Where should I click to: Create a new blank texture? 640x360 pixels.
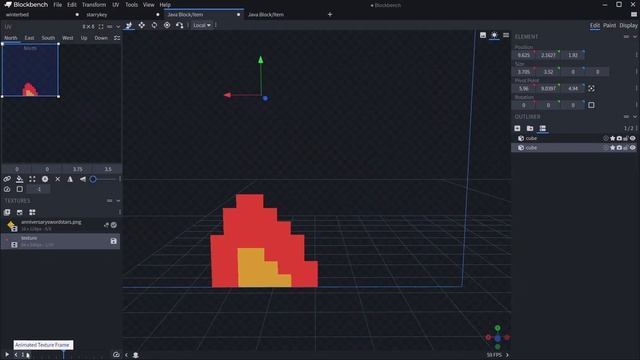coord(20,212)
